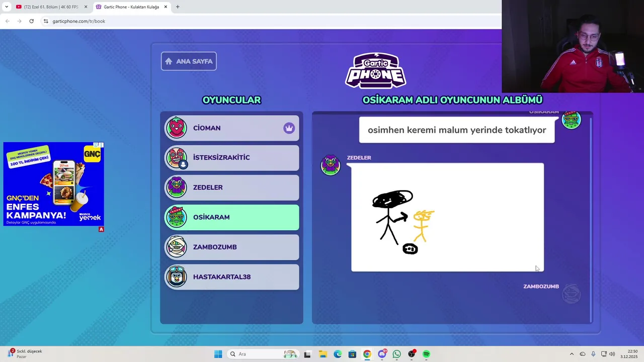This screenshot has width=644, height=362.
Task: Click ZEDELER's avatar next to the drawing
Action: (331, 165)
